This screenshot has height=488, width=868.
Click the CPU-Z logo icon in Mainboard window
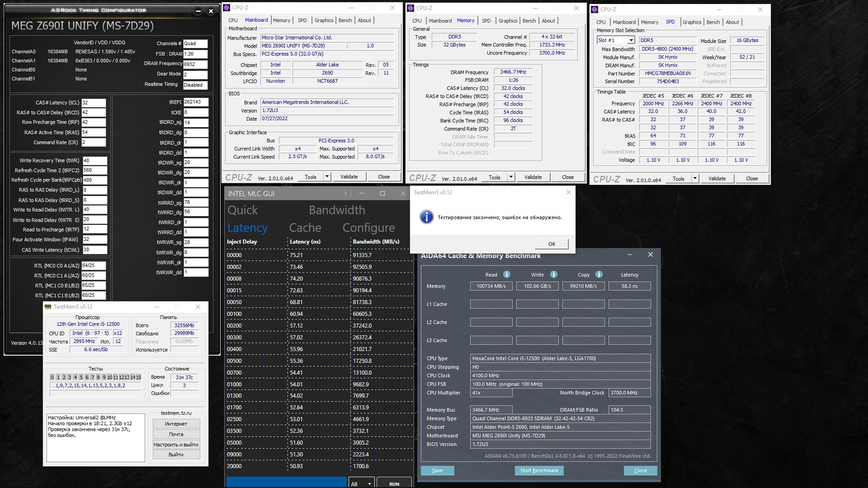point(227,8)
